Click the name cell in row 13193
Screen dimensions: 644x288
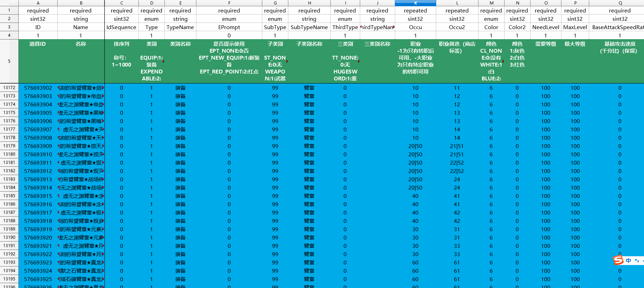click(81, 263)
